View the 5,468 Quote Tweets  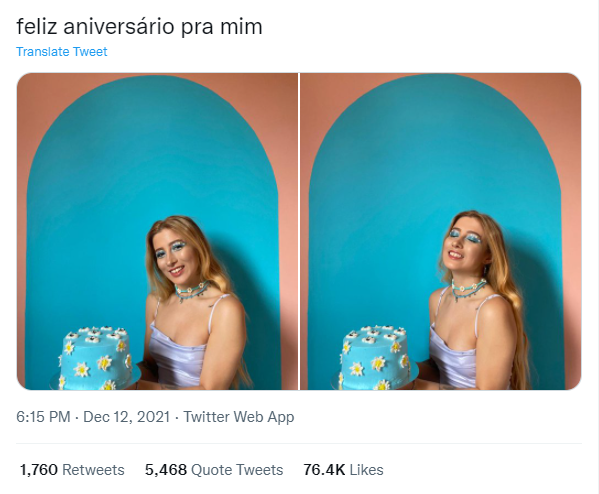pos(214,470)
